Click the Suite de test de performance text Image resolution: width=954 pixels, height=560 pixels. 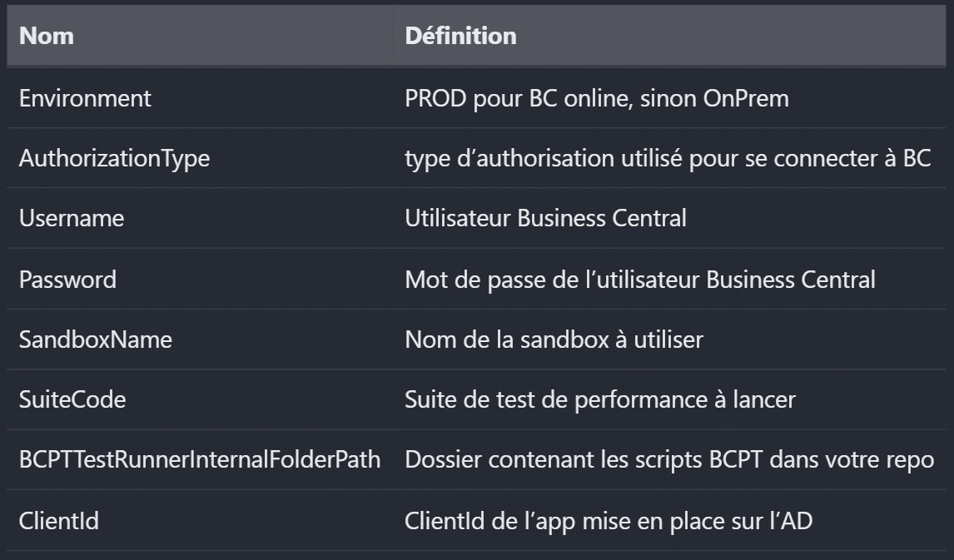(599, 399)
